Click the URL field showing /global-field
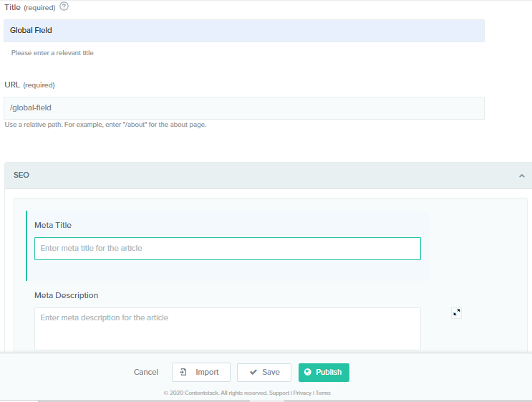 (x=244, y=108)
